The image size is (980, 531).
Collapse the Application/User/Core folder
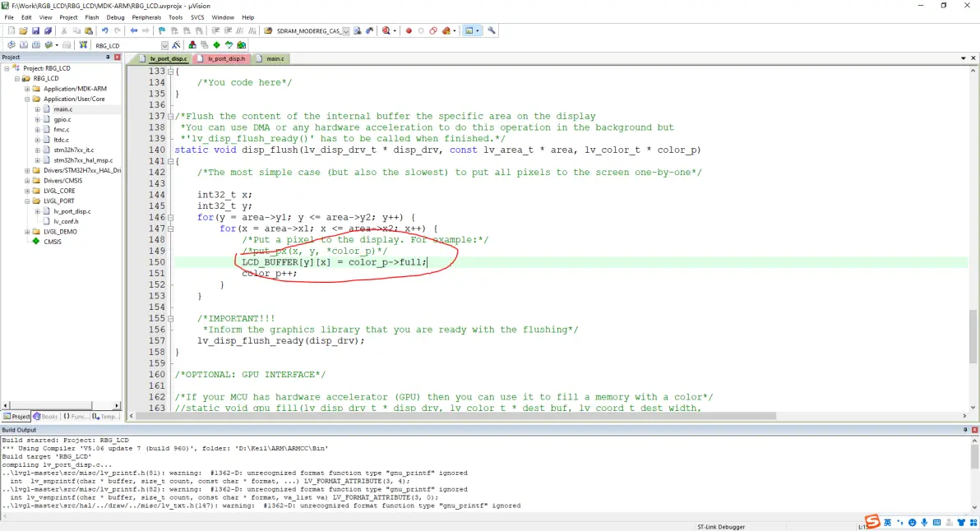click(27, 99)
